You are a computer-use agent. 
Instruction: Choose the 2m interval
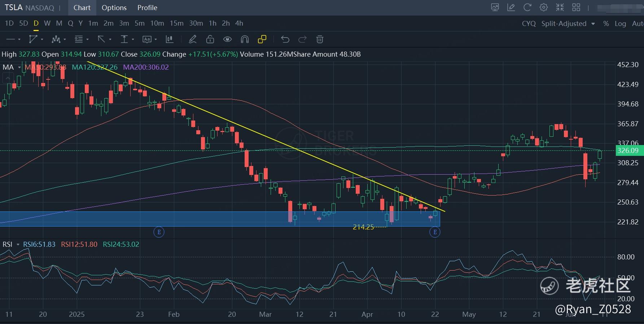[x=109, y=23]
